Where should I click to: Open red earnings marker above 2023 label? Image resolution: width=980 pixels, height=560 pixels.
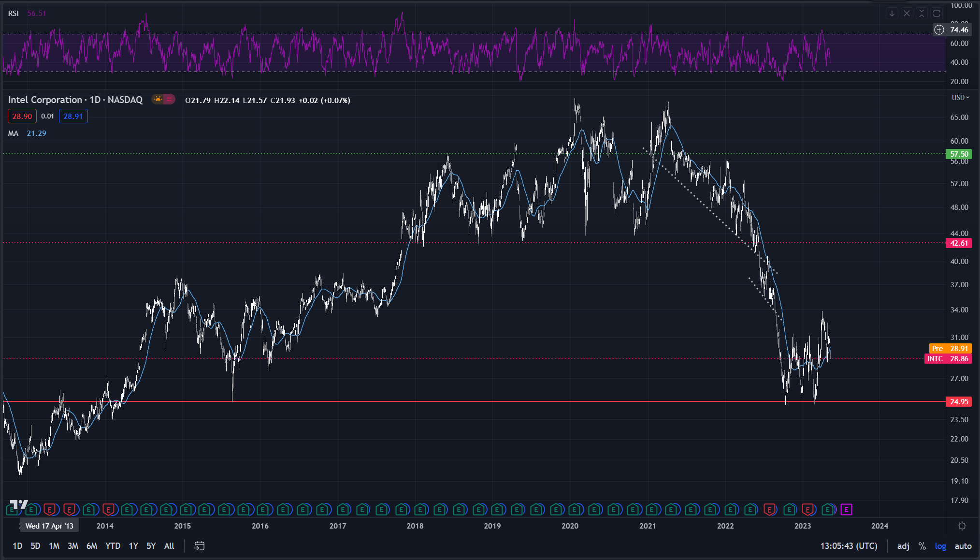(x=807, y=509)
